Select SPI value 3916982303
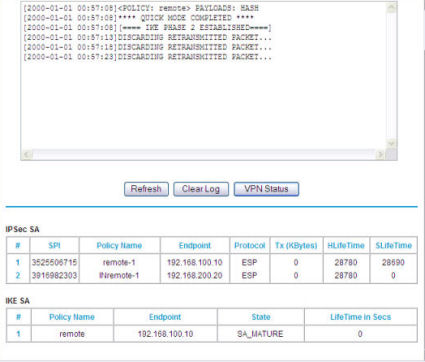The height and width of the screenshot is (362, 425). coord(54,276)
